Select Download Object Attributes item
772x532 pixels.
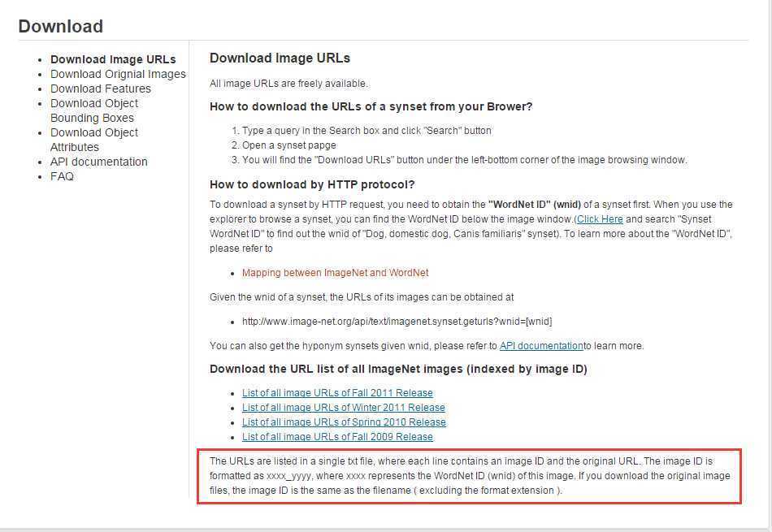tap(94, 140)
